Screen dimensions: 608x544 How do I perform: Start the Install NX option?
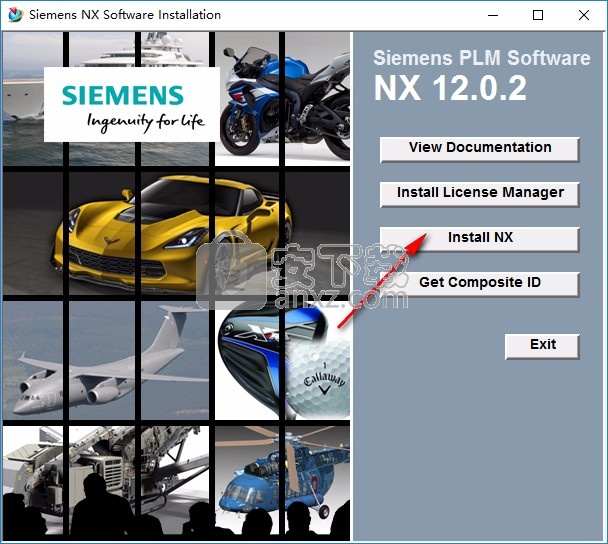480,239
